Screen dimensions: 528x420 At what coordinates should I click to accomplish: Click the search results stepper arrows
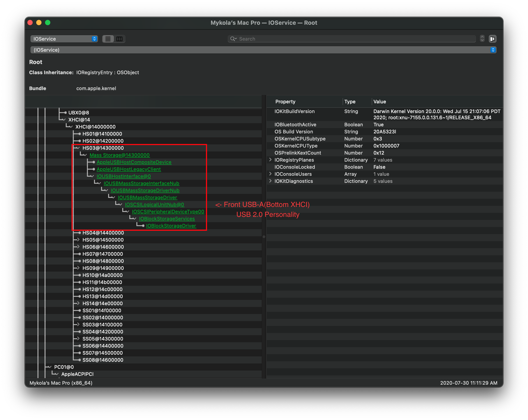tap(482, 39)
